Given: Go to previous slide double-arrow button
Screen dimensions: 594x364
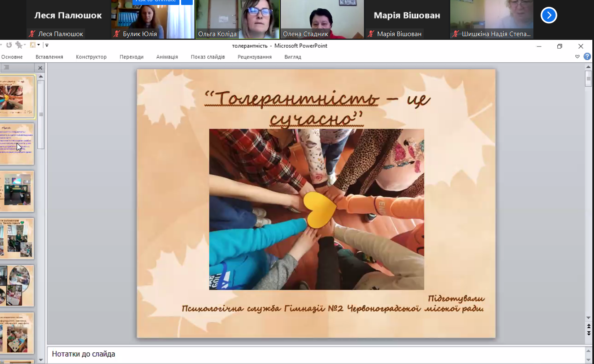Looking at the screenshot, I should tap(588, 326).
